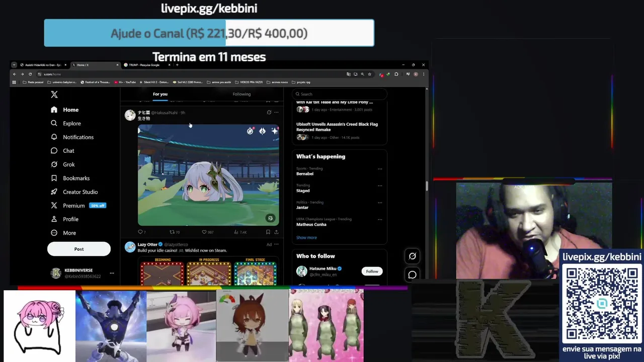Switch to the For you tab
644x362 pixels.
click(160, 94)
